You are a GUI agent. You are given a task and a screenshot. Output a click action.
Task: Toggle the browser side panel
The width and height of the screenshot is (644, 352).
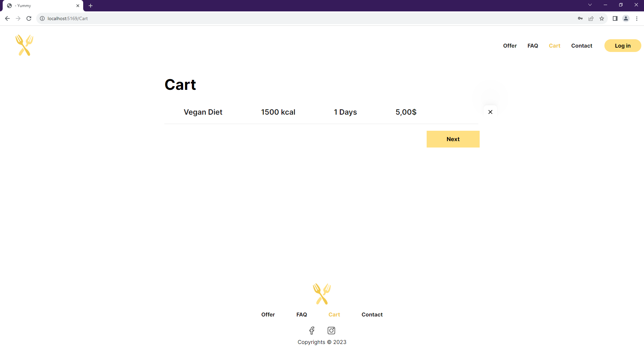pos(615,18)
